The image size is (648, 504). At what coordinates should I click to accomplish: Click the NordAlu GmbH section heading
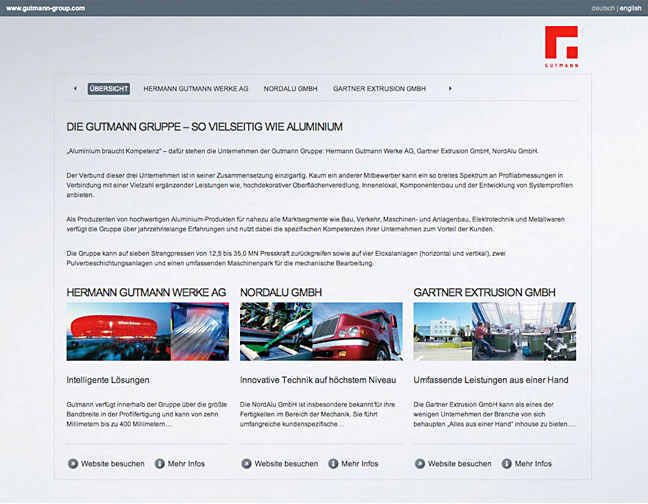pyautogui.click(x=281, y=292)
